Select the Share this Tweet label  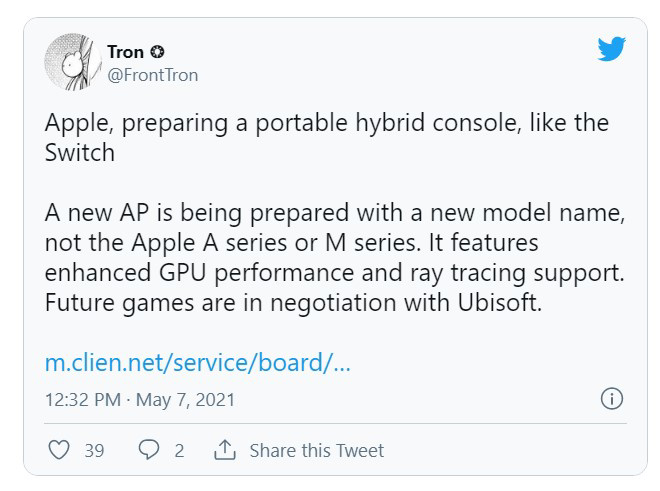point(316,450)
